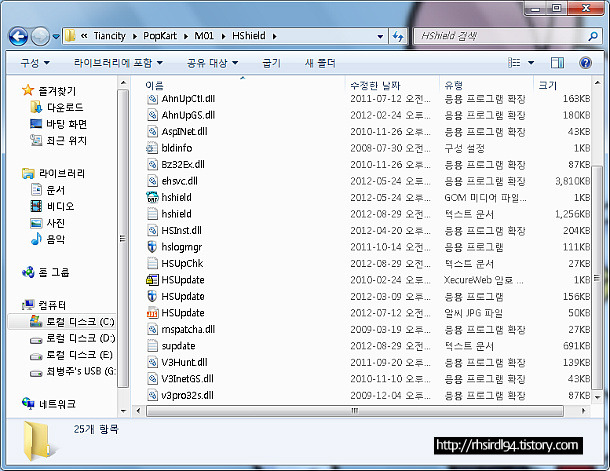The width and height of the screenshot is (610, 471).
Task: Expand the arrow after HShield in address bar
Action: tap(274, 37)
